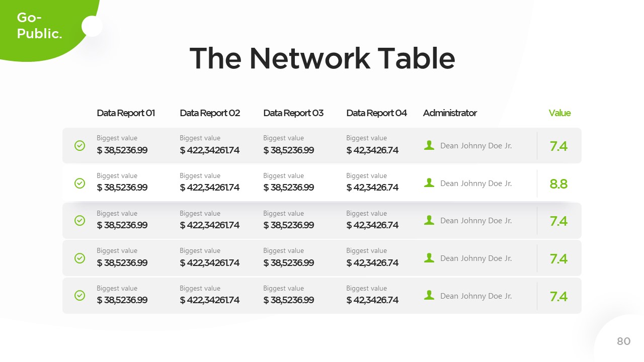The width and height of the screenshot is (644, 362).
Task: Toggle the check circle in the first table row
Action: [79, 145]
